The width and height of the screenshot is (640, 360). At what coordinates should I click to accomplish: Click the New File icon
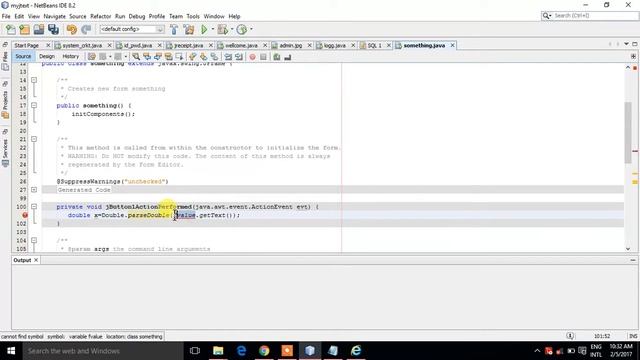tap(11, 29)
